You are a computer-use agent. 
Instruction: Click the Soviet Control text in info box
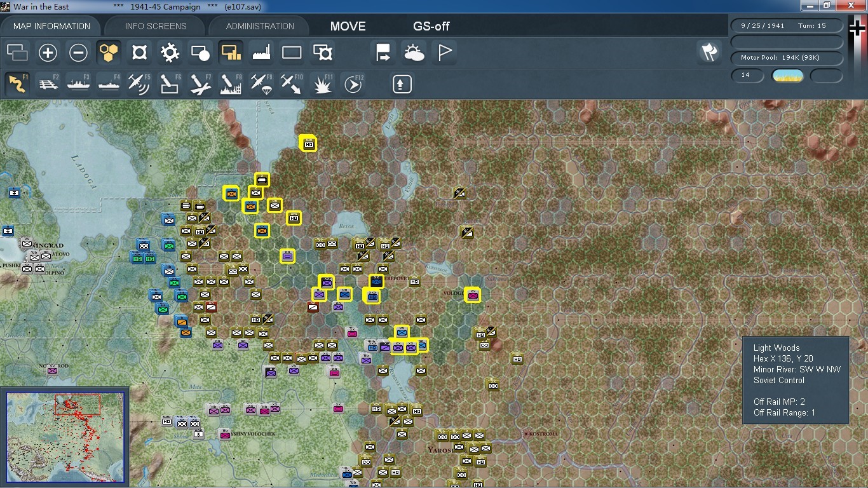click(779, 380)
